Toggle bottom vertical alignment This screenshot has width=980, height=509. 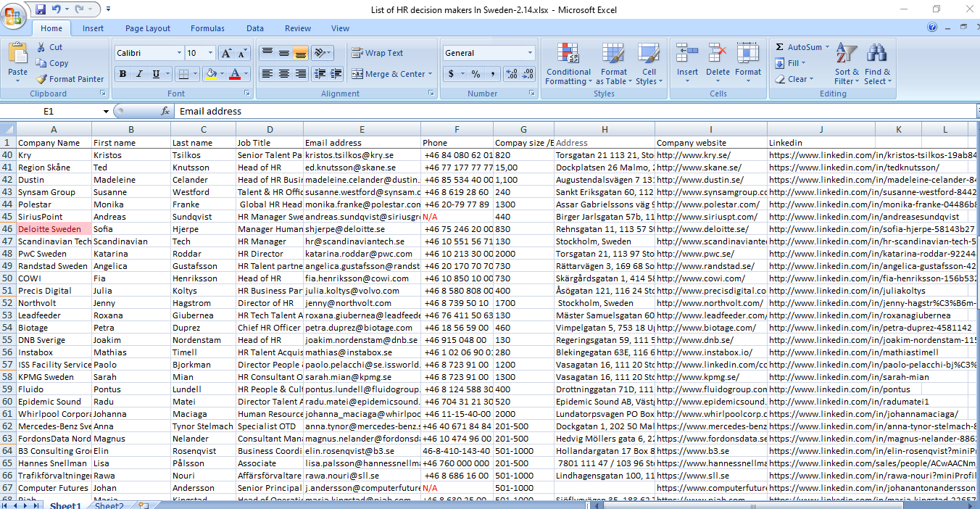click(x=300, y=53)
